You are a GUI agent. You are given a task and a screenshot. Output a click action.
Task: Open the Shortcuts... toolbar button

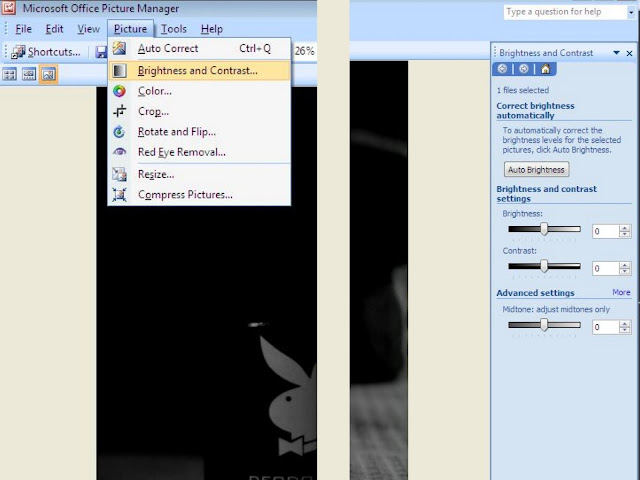tap(46, 52)
